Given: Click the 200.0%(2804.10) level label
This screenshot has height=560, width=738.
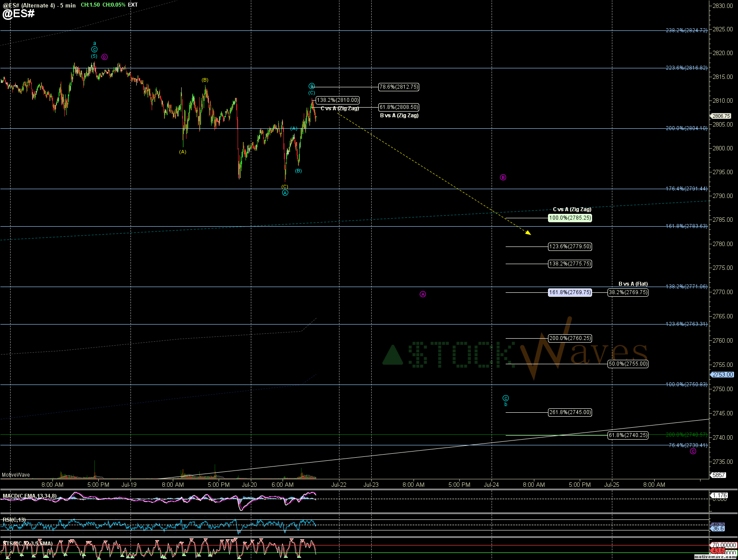Looking at the screenshot, I should (686, 128).
